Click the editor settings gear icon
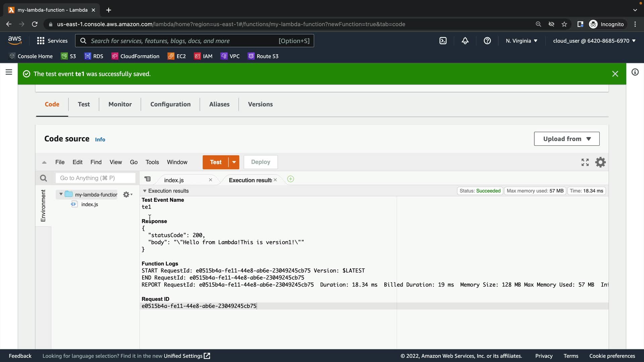This screenshot has width=644, height=362. pyautogui.click(x=600, y=162)
